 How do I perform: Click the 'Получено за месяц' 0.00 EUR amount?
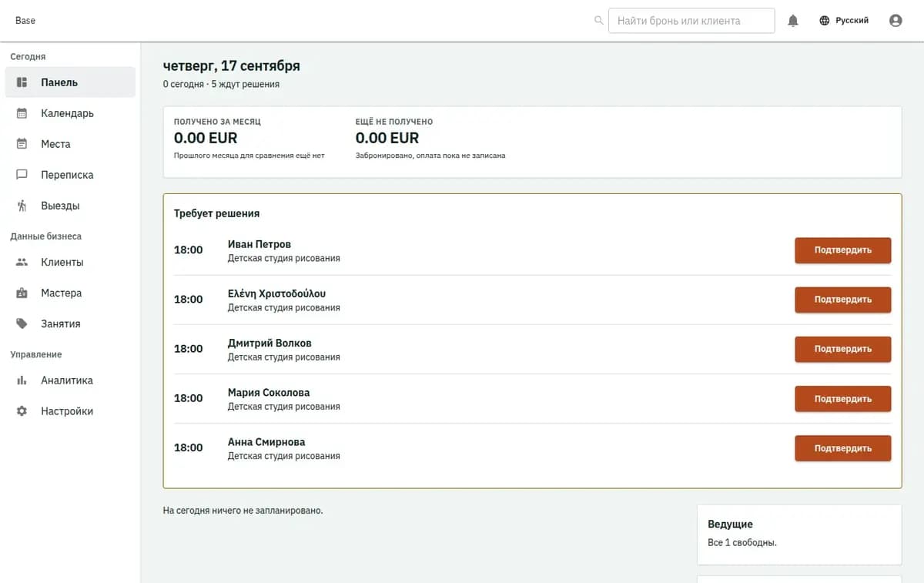[206, 138]
